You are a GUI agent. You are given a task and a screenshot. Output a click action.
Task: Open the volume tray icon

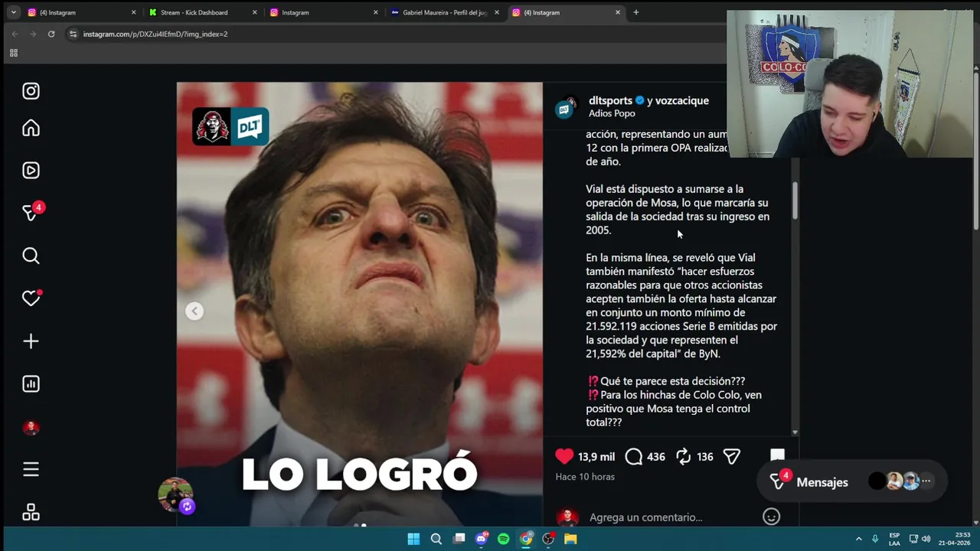(x=926, y=539)
